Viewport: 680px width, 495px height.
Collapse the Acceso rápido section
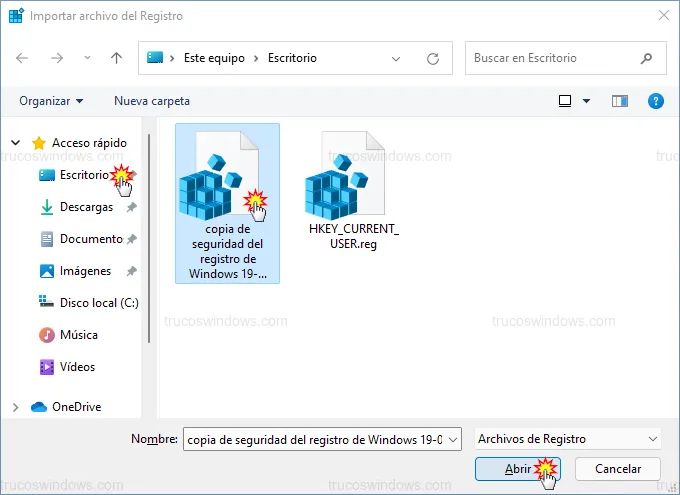coord(15,143)
